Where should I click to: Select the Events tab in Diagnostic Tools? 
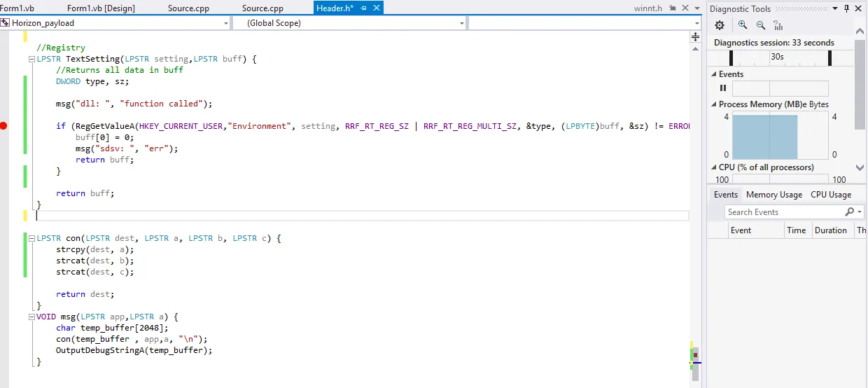click(725, 195)
